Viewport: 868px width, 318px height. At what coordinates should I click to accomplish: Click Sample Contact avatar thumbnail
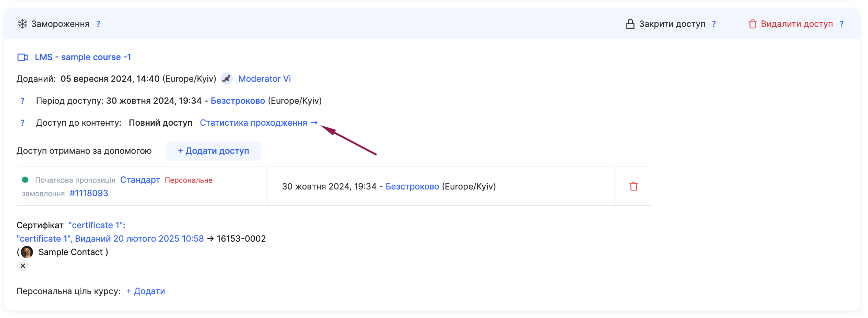click(x=27, y=252)
